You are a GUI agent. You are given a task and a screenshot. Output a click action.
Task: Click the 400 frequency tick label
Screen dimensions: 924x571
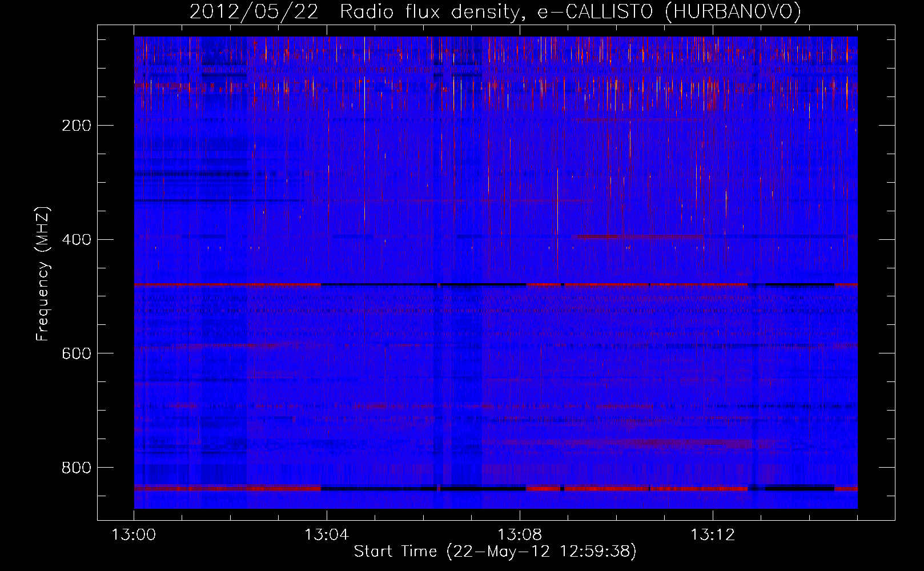[x=76, y=240]
